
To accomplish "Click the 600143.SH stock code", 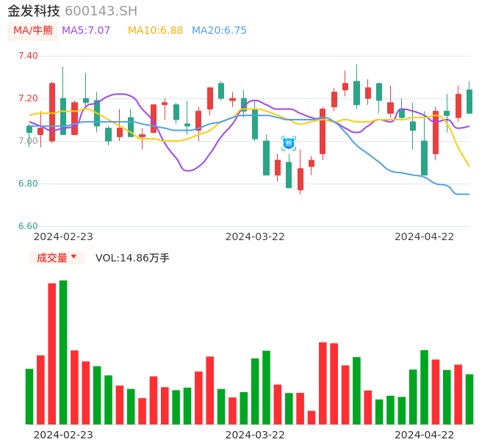I will coord(101,11).
